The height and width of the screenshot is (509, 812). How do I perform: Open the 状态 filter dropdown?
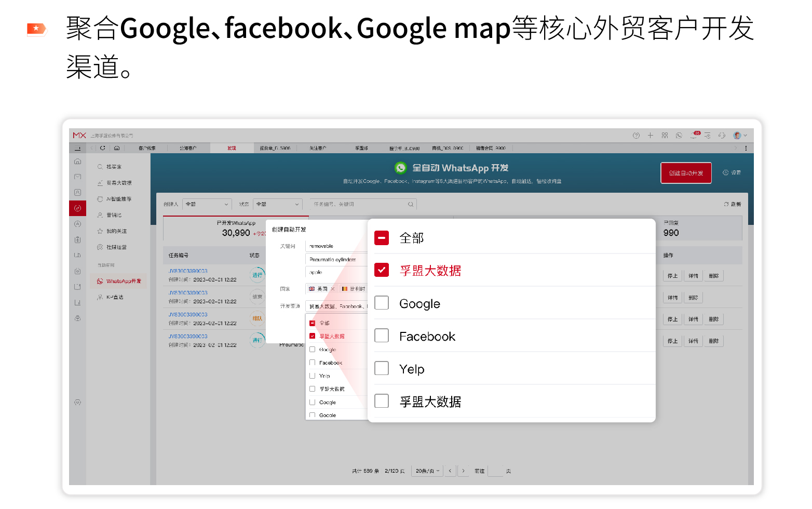277,204
